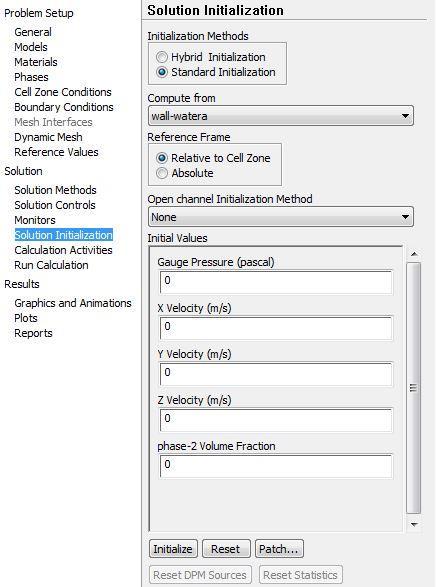This screenshot has height=587, width=436.
Task: Open Cell Zone Conditions page
Action: [x=63, y=92]
